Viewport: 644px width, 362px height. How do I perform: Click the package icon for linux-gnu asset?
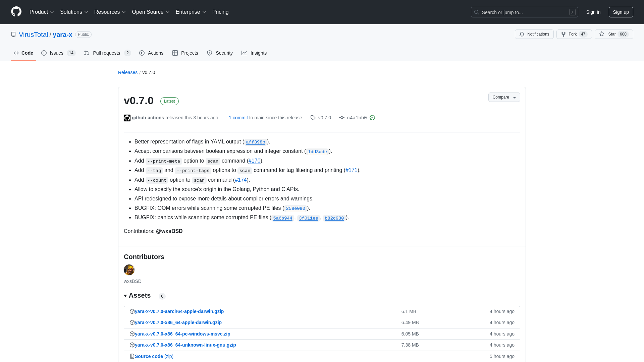point(132,345)
